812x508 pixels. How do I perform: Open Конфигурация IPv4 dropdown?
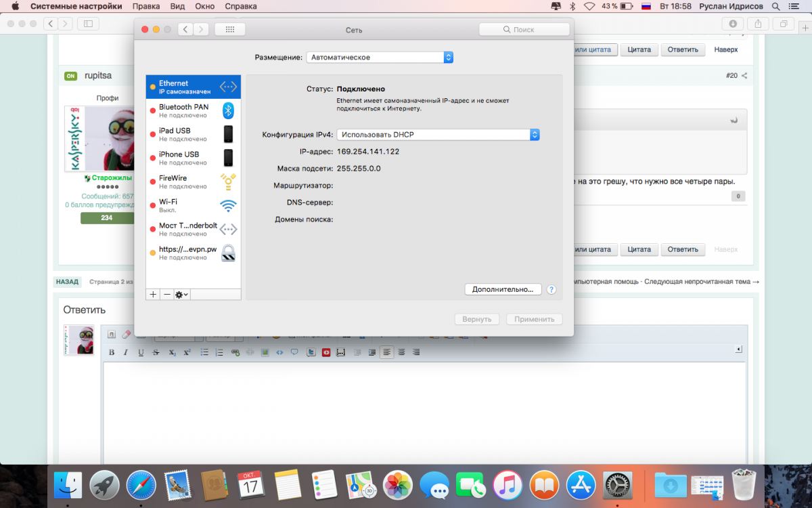(438, 135)
